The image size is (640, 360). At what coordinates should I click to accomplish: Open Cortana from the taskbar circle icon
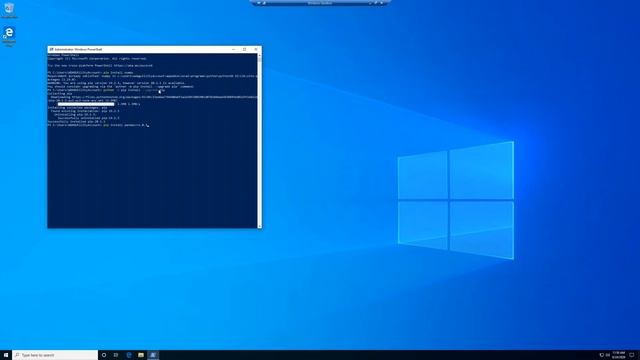[x=104, y=355]
